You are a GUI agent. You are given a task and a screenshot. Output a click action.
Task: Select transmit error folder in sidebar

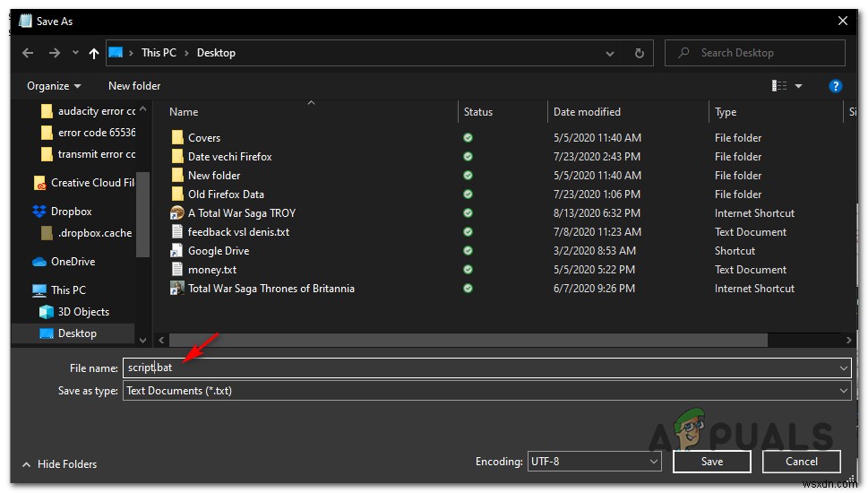(x=89, y=154)
